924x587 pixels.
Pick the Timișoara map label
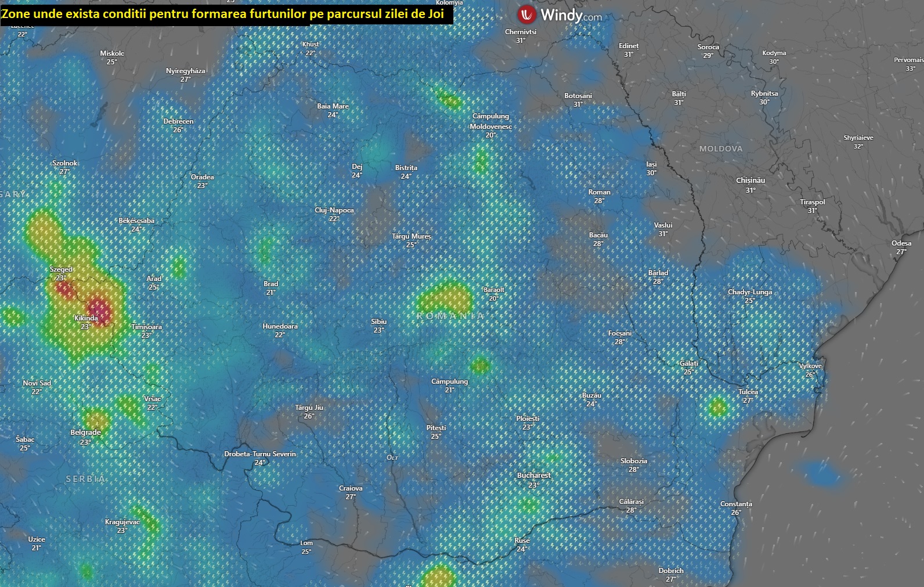click(x=146, y=327)
